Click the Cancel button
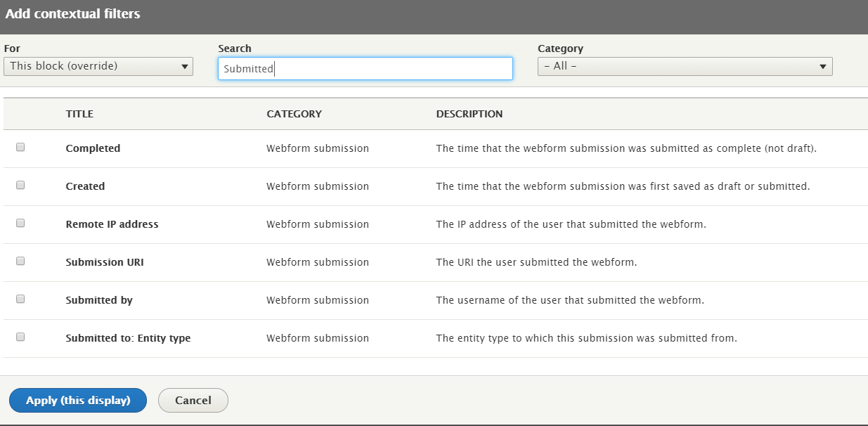 pyautogui.click(x=193, y=400)
